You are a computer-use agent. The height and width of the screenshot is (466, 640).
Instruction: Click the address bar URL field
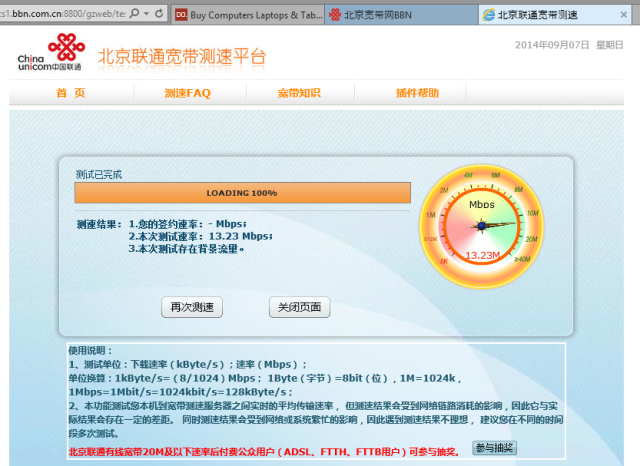pyautogui.click(x=63, y=14)
